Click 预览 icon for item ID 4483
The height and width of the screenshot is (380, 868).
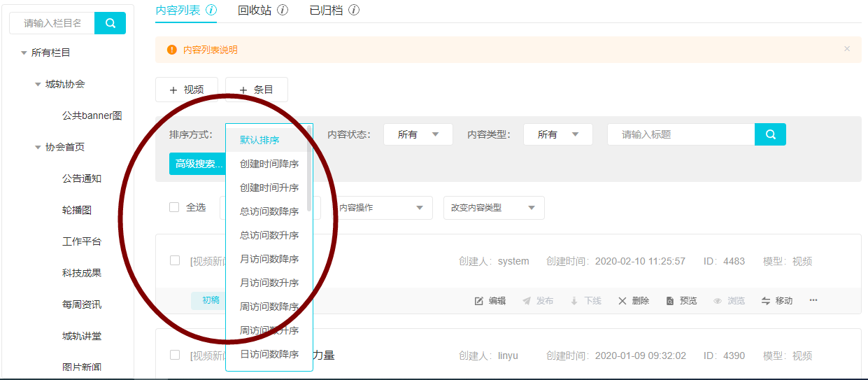[x=670, y=301]
